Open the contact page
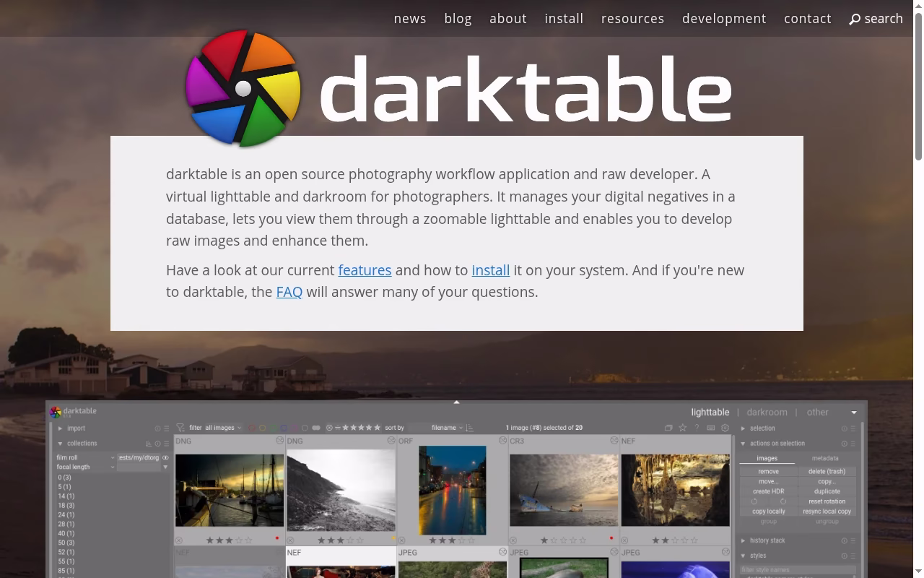 tap(808, 19)
